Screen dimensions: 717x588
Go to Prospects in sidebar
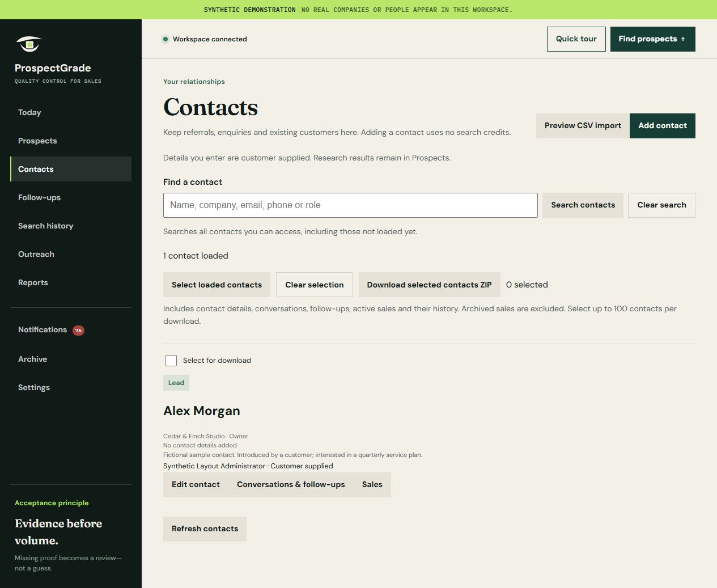pos(71,141)
